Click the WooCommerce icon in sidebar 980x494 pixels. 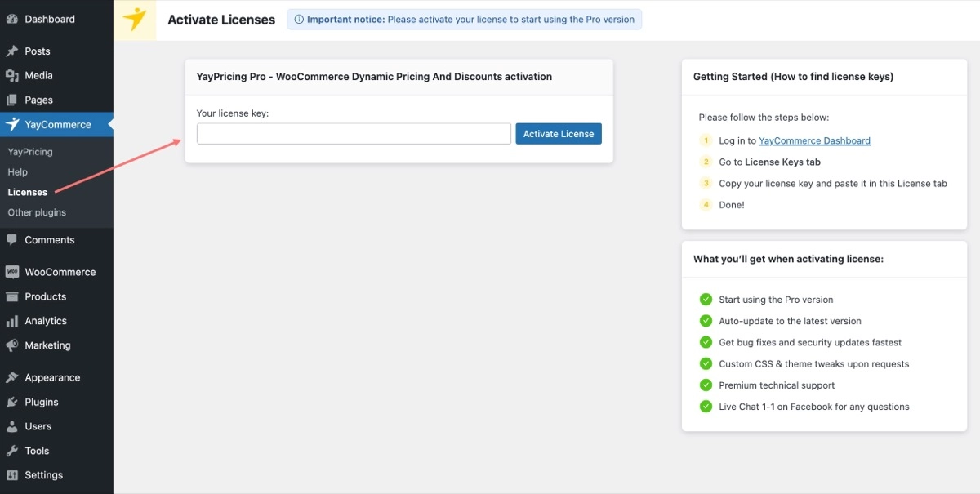[x=12, y=273]
